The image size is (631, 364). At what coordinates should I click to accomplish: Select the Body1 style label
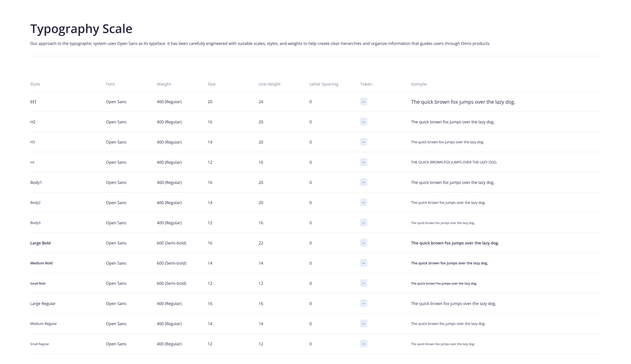point(36,182)
